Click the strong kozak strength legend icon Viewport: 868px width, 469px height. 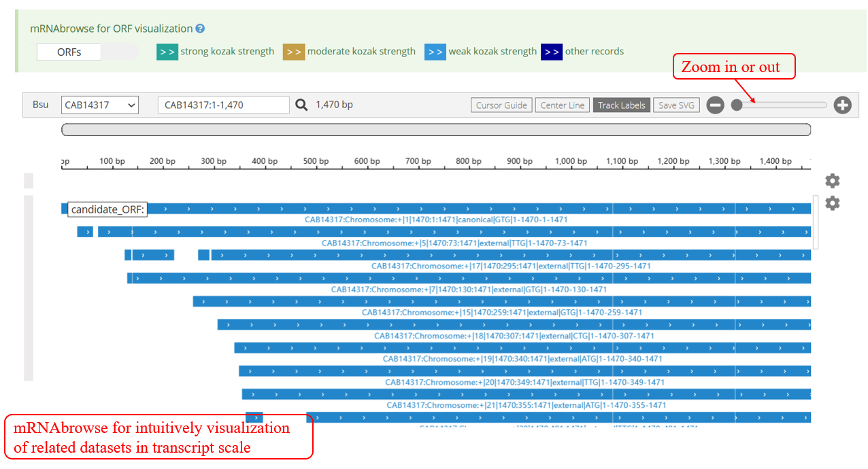pyautogui.click(x=167, y=52)
